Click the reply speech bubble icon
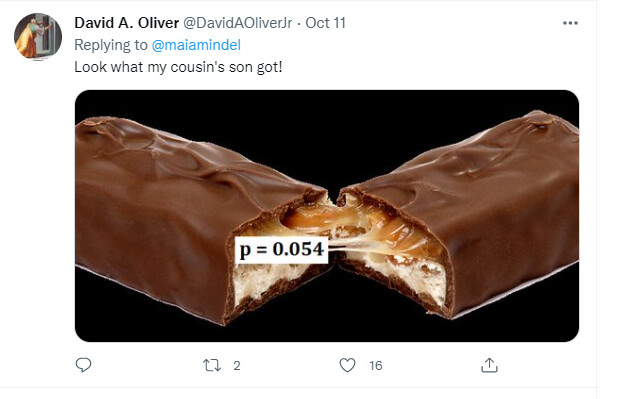This screenshot has width=617, height=399. click(x=83, y=365)
